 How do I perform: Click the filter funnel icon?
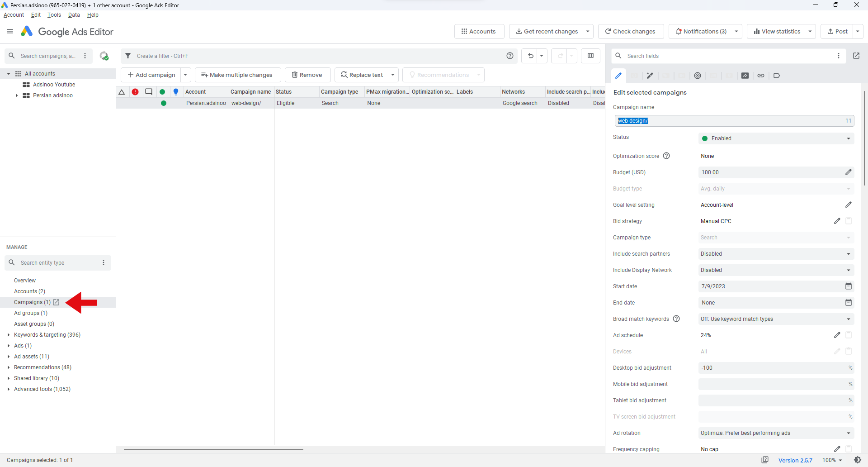(128, 56)
